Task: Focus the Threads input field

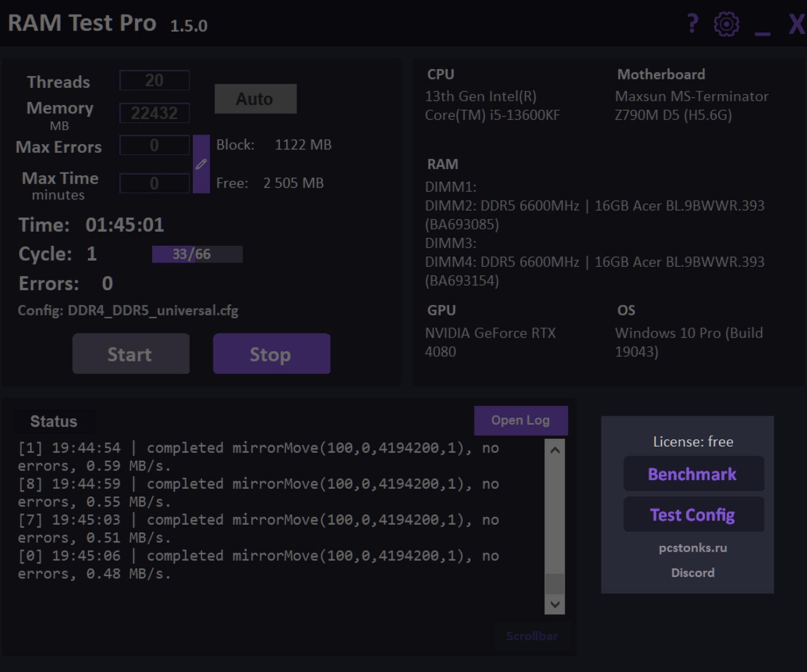Action: tap(154, 81)
